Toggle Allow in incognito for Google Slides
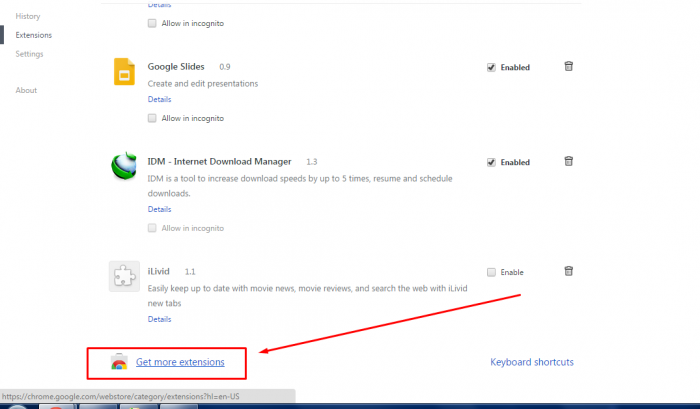 coord(152,118)
